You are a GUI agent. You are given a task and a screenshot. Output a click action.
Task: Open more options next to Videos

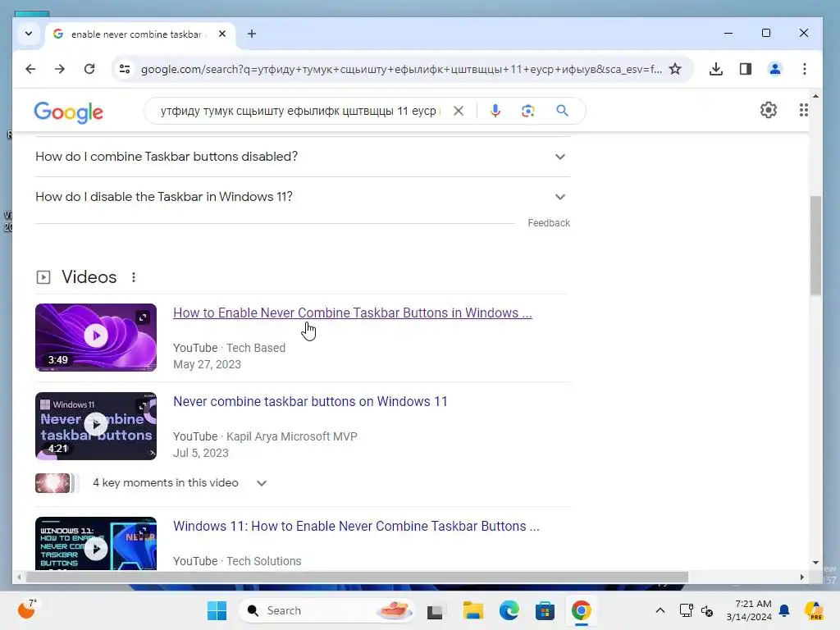pyautogui.click(x=134, y=277)
